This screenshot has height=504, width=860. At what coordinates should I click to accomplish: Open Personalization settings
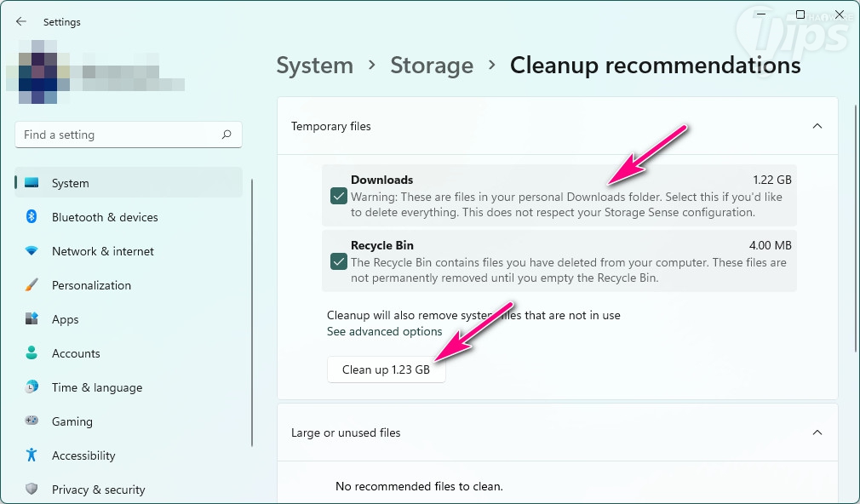click(x=129, y=284)
